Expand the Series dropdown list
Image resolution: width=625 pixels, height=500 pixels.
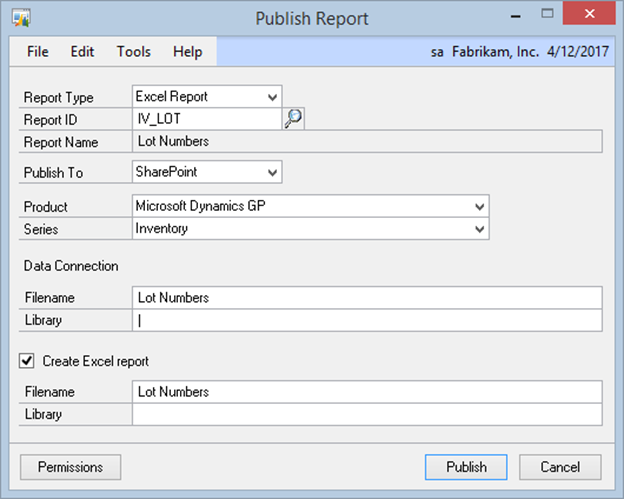311,229
